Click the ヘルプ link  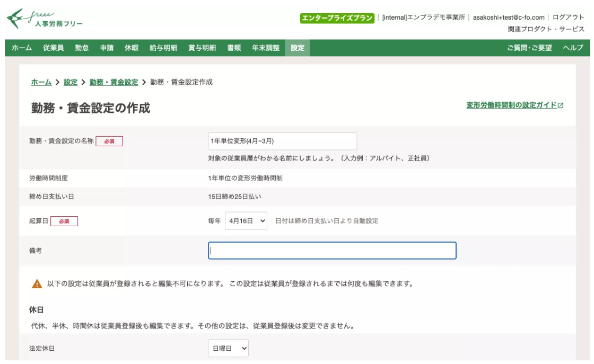(x=575, y=48)
